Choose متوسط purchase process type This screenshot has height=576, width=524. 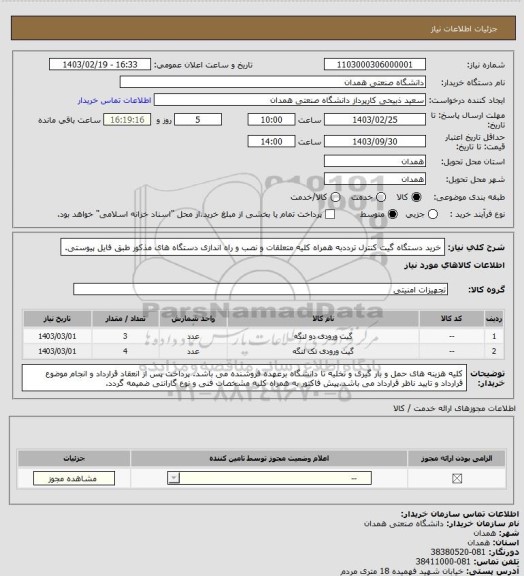tap(393, 215)
